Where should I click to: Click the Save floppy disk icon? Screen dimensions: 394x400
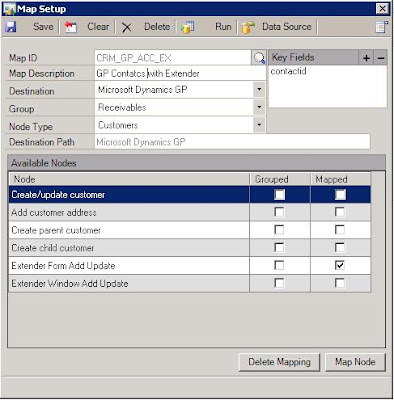[x=11, y=27]
